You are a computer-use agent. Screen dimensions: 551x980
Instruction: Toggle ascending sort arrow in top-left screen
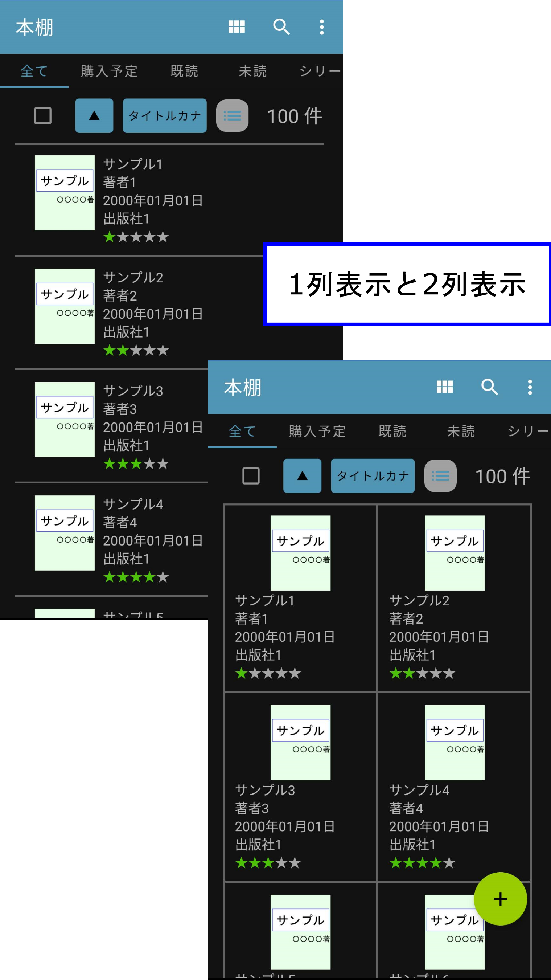[94, 116]
